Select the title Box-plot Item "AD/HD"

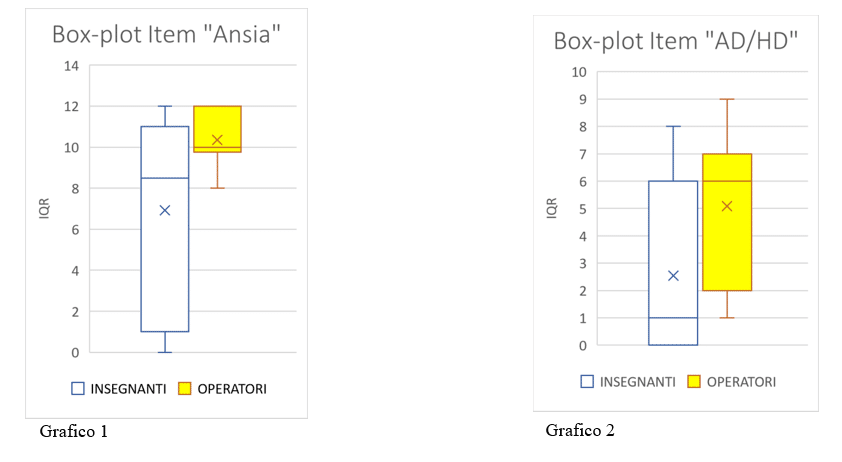676,41
